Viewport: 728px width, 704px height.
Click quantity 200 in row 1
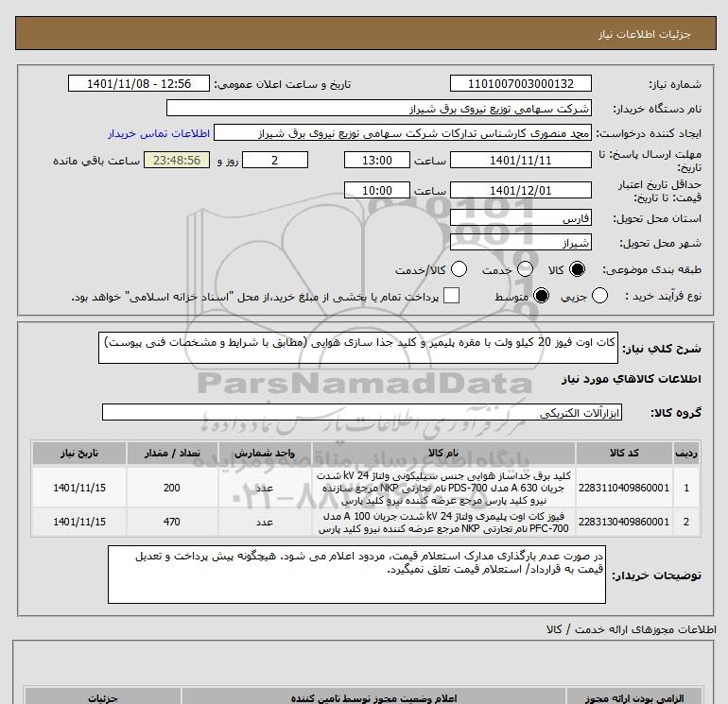(172, 488)
